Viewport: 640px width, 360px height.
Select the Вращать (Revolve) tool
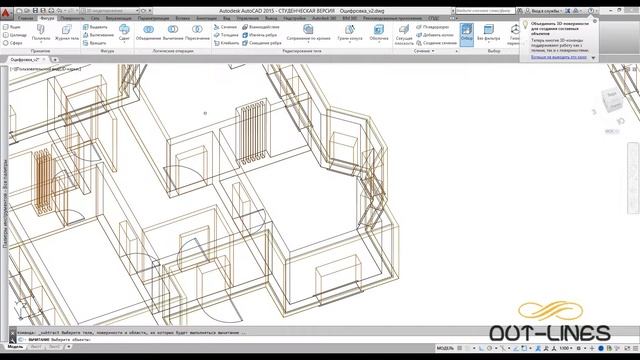point(95,43)
